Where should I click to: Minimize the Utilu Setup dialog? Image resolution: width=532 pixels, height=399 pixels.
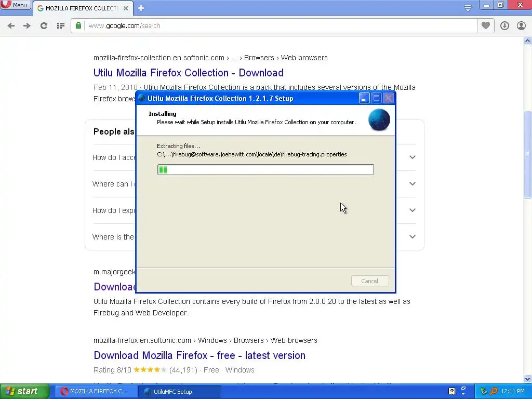[x=364, y=98]
